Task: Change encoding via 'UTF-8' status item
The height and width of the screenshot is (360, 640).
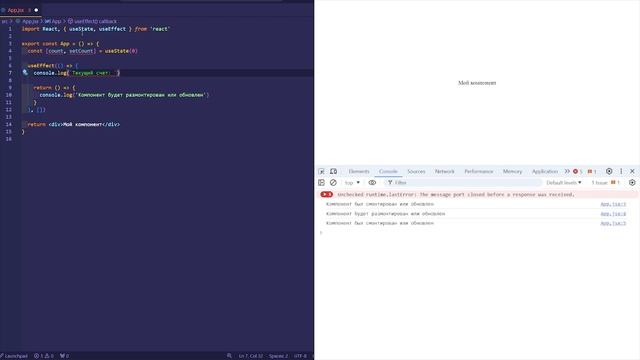Action: [300, 356]
